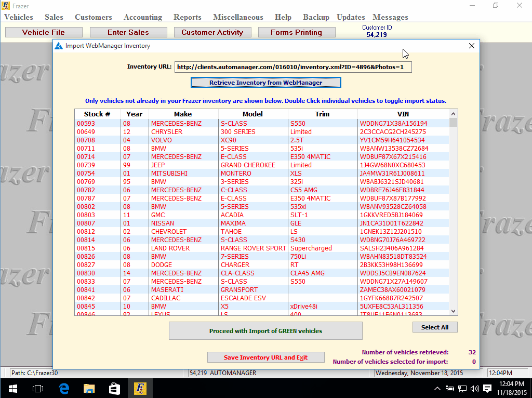532x398 pixels.
Task: Click the Stock # column header
Action: pos(97,114)
